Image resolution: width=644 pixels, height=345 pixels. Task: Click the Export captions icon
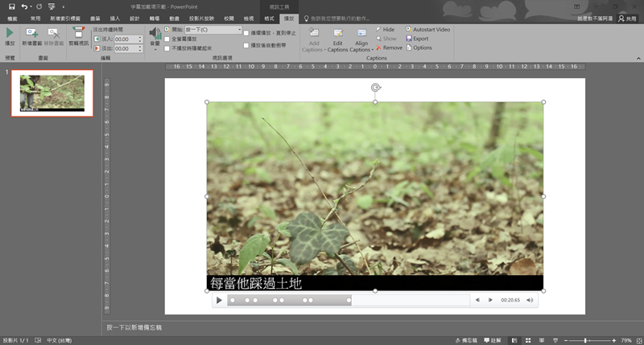coord(411,39)
